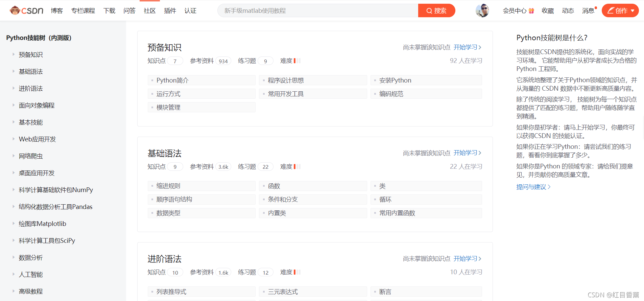The height and width of the screenshot is (301, 644).
Task: Click the 练习题 22 count badge
Action: click(x=265, y=167)
